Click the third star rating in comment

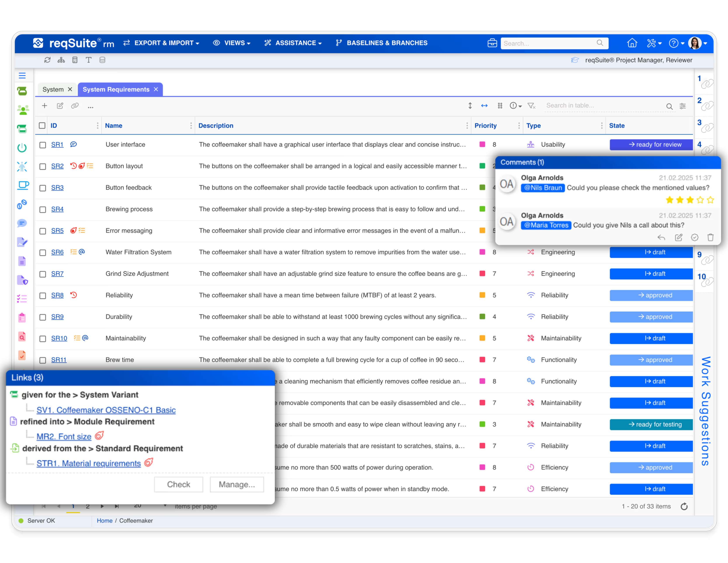(690, 200)
